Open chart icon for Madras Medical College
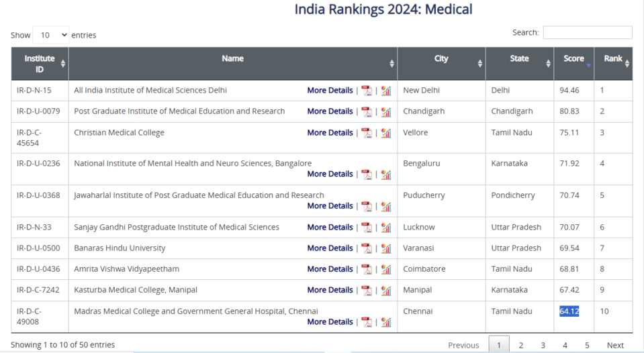The width and height of the screenshot is (644, 353). click(x=386, y=322)
